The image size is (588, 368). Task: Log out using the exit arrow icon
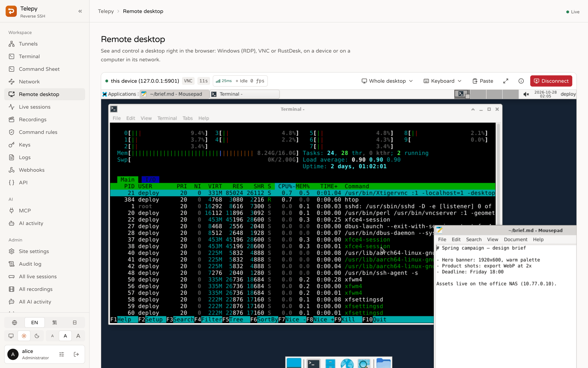[x=76, y=355]
